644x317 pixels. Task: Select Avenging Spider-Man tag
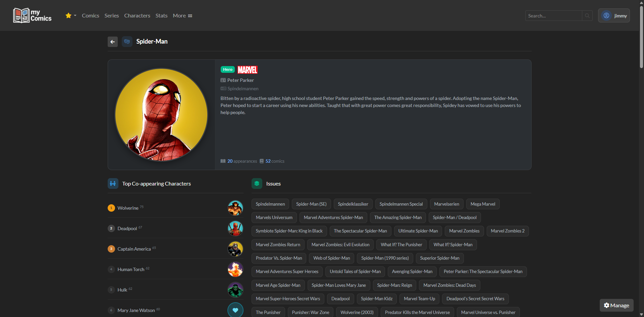(412, 271)
